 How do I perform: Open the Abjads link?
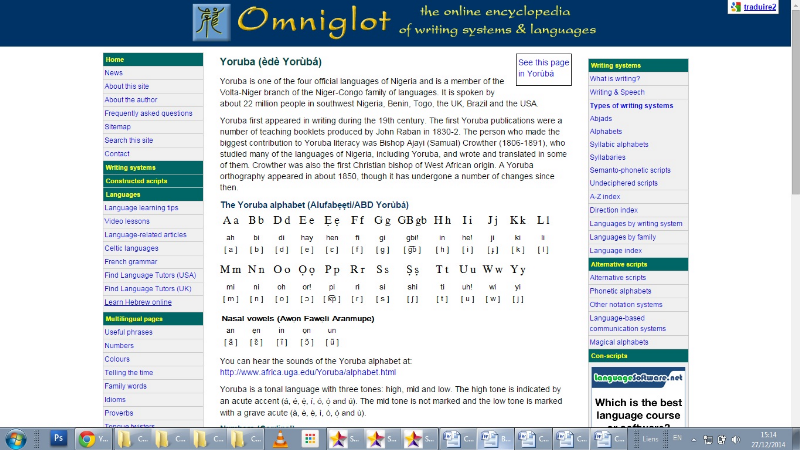[601, 118]
